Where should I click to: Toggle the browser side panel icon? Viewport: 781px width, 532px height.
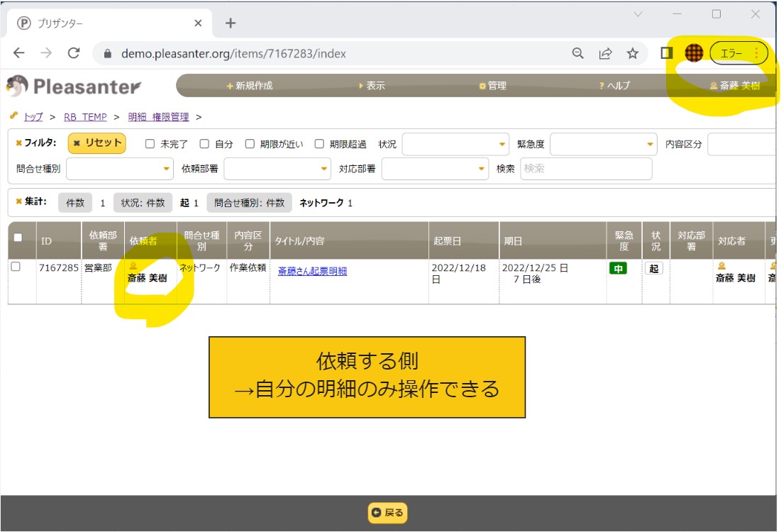[666, 53]
